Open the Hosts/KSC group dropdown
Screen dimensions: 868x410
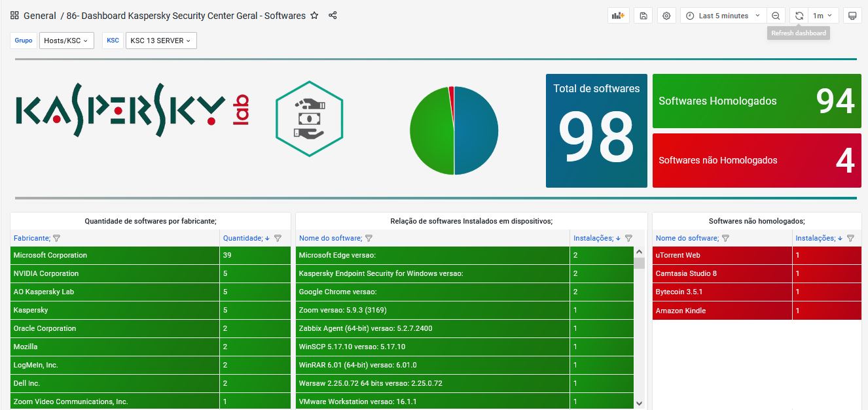pyautogui.click(x=67, y=41)
